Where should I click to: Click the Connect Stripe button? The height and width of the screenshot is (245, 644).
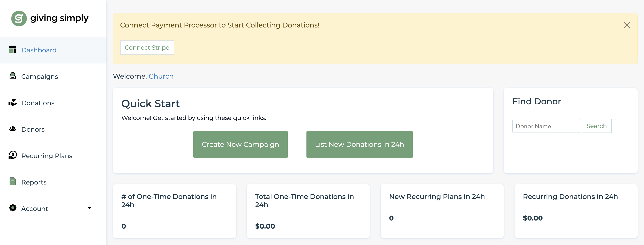click(147, 48)
